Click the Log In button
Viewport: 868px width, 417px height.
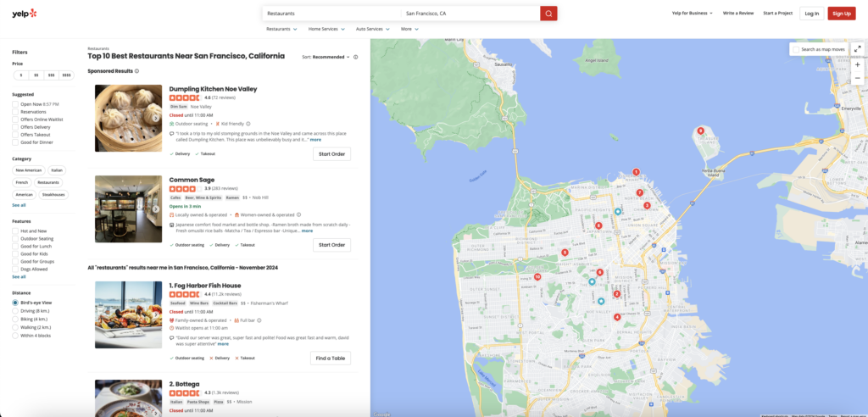811,14
